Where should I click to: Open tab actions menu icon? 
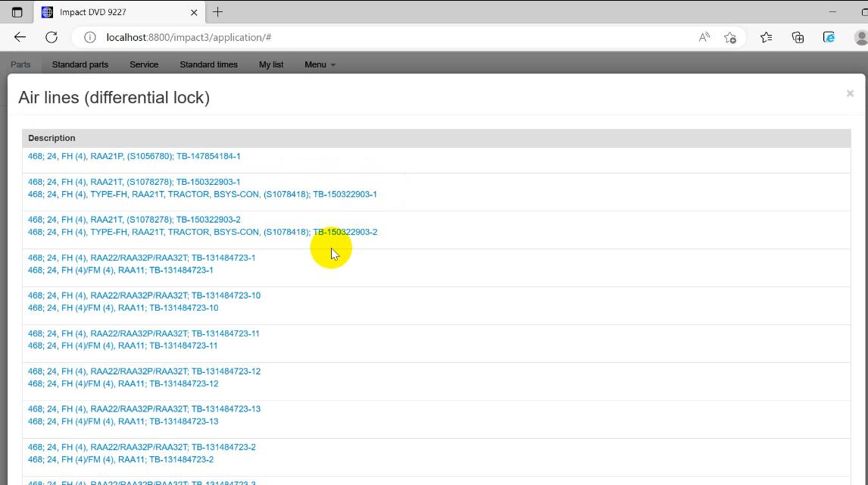point(17,12)
